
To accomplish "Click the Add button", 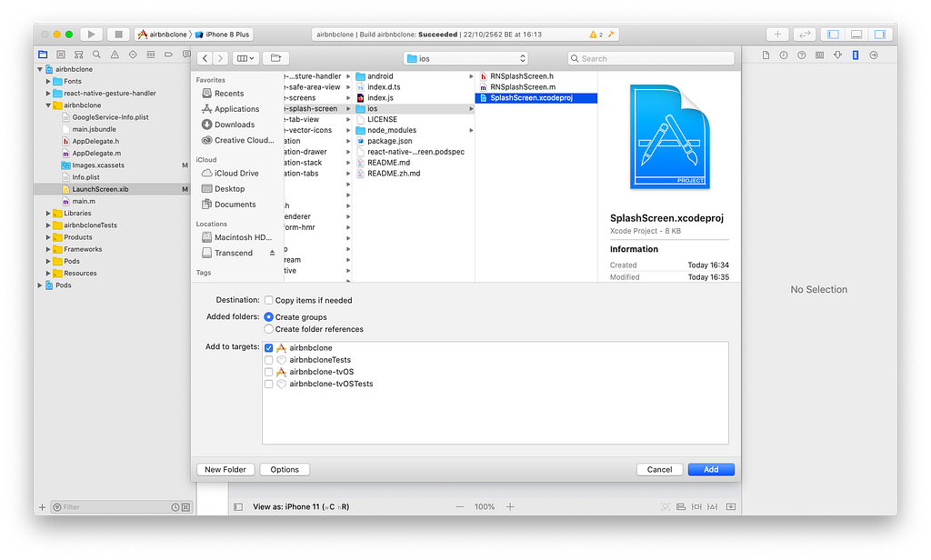I will (x=711, y=470).
